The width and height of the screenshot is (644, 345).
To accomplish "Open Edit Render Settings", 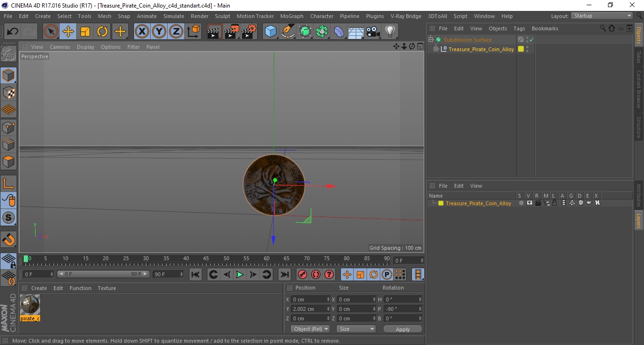I will pyautogui.click(x=249, y=32).
